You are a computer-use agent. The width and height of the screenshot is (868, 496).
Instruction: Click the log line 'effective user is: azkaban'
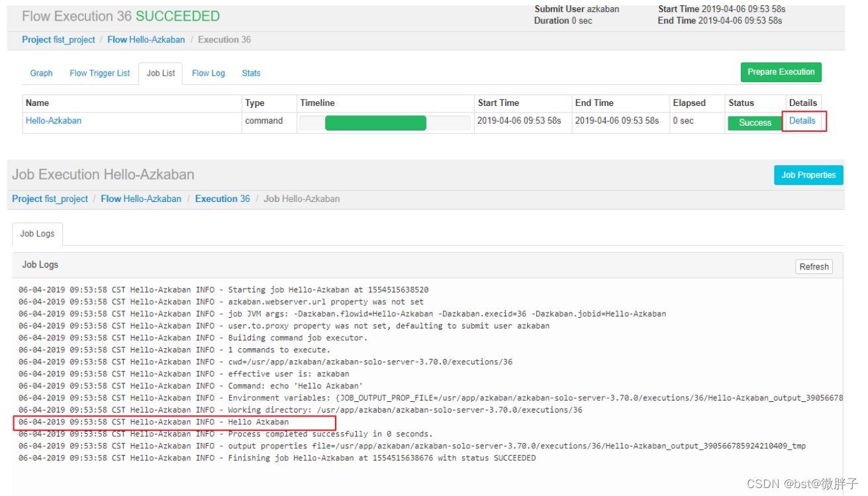coord(184,373)
